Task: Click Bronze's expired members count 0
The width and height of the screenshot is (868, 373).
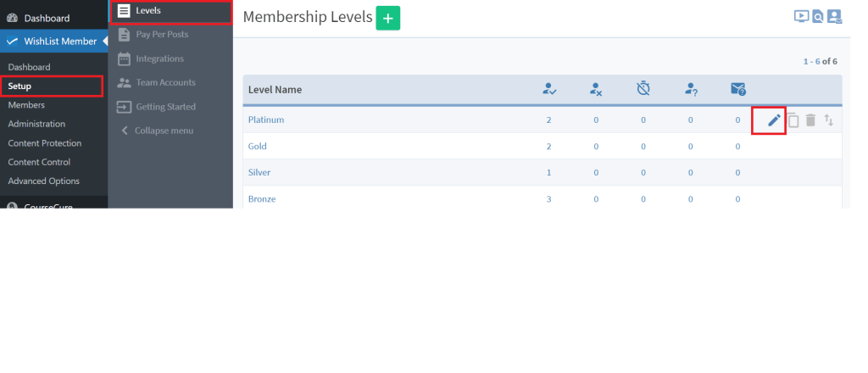Action: pos(643,199)
